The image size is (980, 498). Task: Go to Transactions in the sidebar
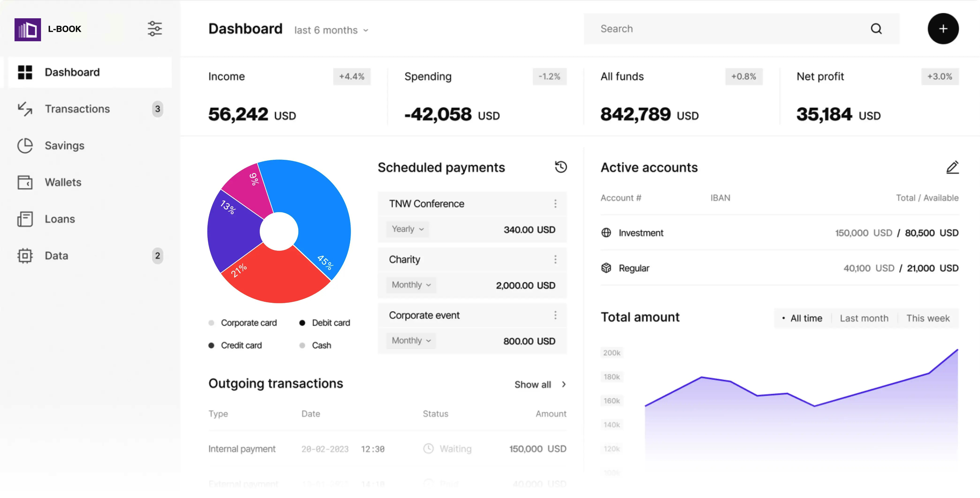tap(77, 109)
